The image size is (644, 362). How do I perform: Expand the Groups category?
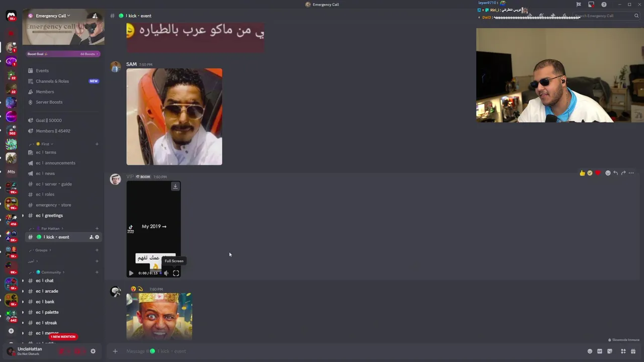(40, 250)
